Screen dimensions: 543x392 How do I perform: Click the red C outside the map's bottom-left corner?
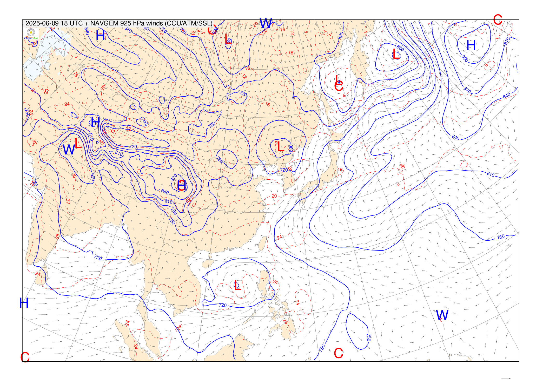[x=25, y=357]
